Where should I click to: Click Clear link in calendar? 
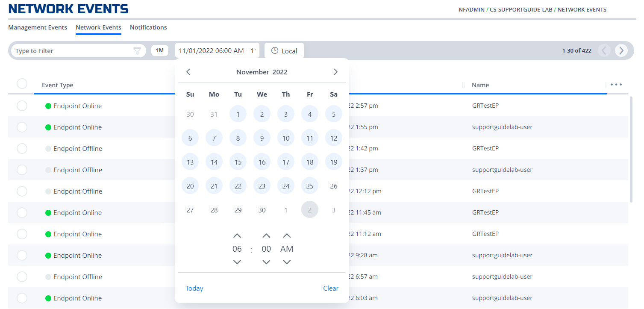pyautogui.click(x=331, y=288)
